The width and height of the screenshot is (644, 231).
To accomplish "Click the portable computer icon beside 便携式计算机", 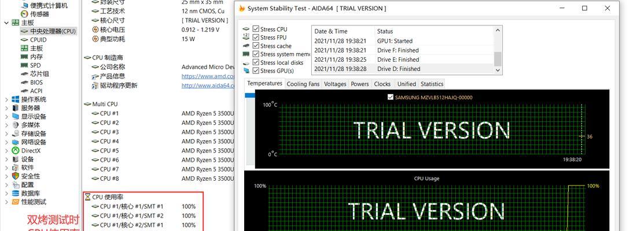I will [x=24, y=5].
